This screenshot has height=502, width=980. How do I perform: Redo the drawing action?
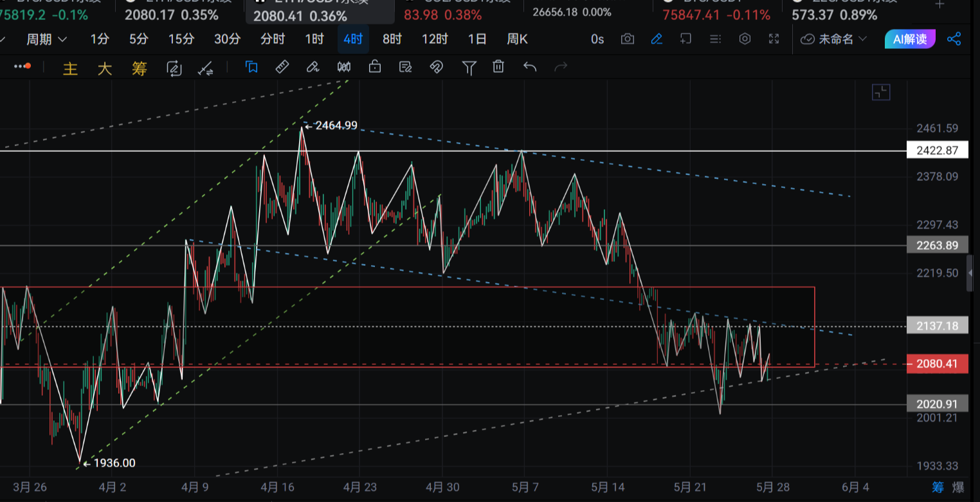(561, 67)
